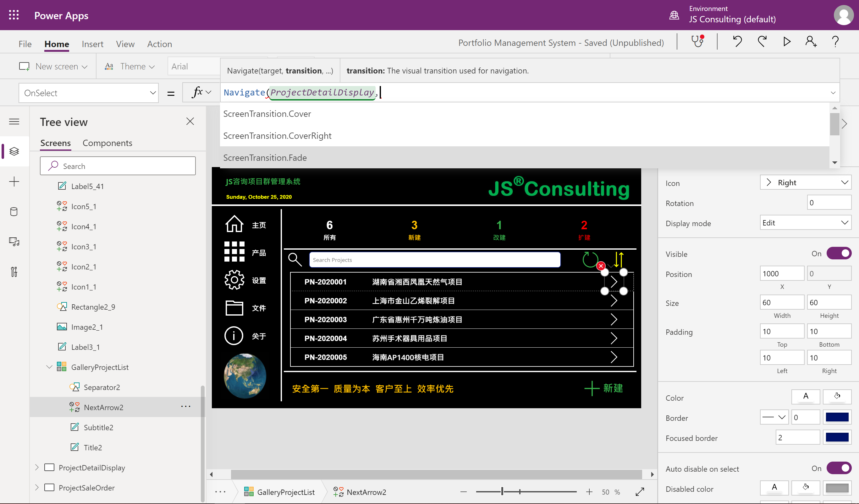Click the files folder icon on canvas
The image size is (859, 504).
(x=234, y=308)
